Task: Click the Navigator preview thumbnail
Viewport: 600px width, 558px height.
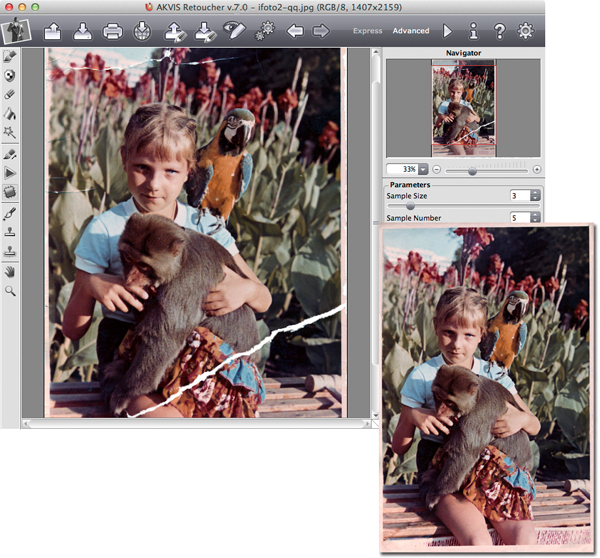Action: [462, 107]
